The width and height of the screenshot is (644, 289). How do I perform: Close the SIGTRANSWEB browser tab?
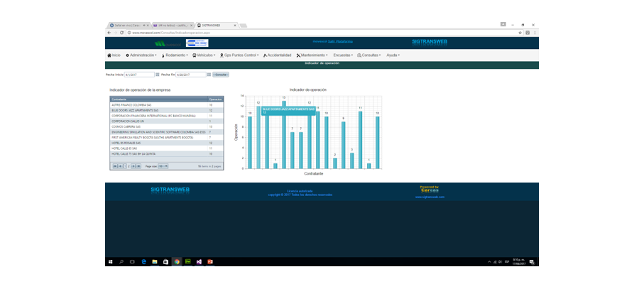(x=235, y=26)
